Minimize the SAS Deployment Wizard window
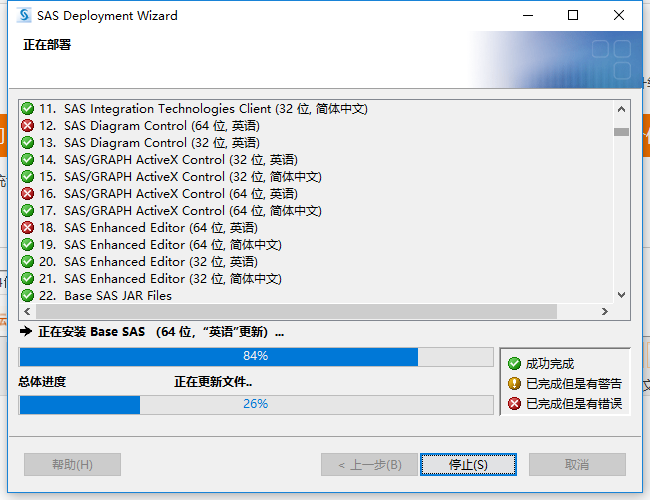This screenshot has height=500, width=650. point(528,15)
